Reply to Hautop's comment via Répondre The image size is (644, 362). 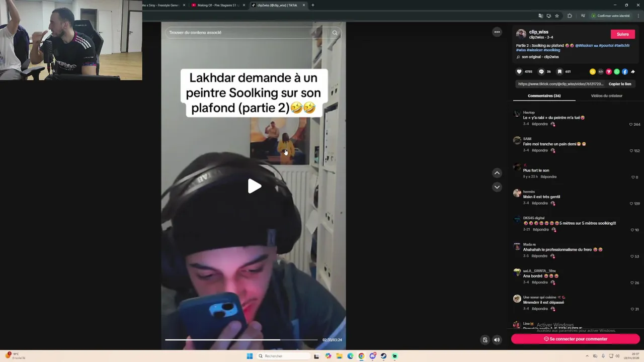[540, 124]
